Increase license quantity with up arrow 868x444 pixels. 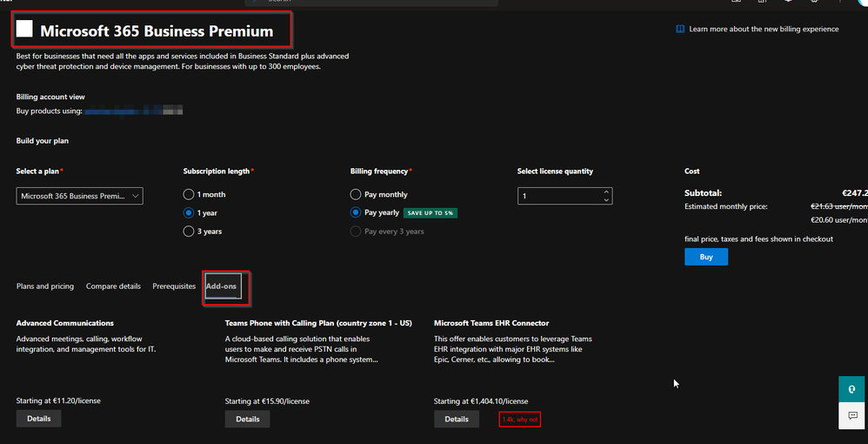point(606,192)
